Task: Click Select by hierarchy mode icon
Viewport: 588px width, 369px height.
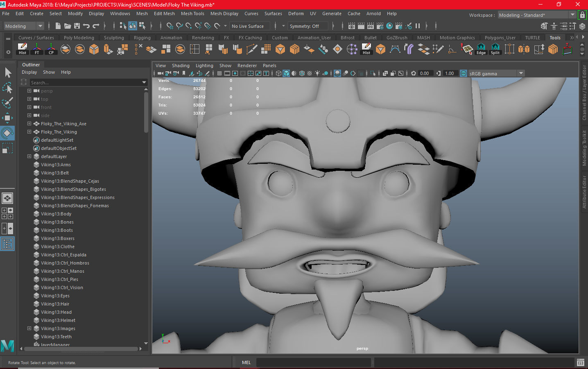Action: coord(123,26)
